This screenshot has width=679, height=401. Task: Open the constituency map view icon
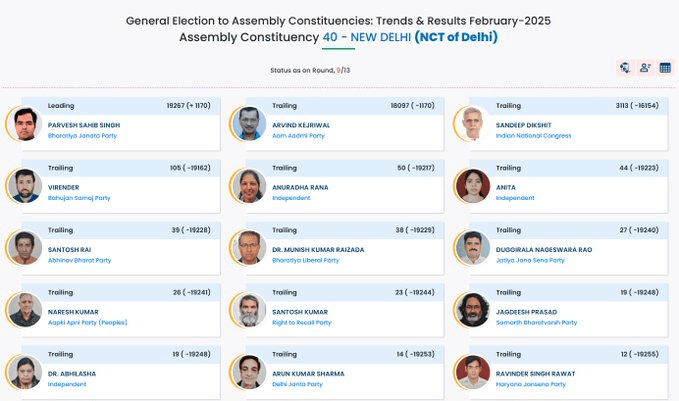625,68
